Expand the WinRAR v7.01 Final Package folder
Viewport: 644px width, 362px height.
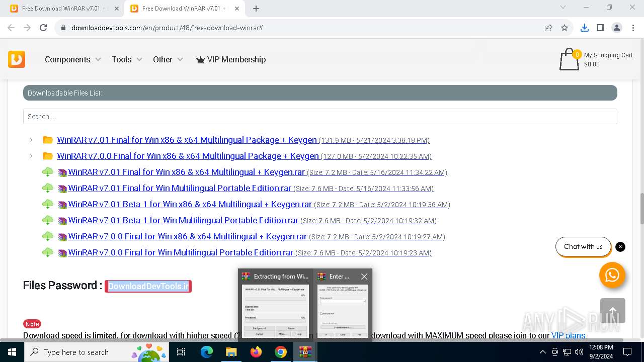(31, 140)
